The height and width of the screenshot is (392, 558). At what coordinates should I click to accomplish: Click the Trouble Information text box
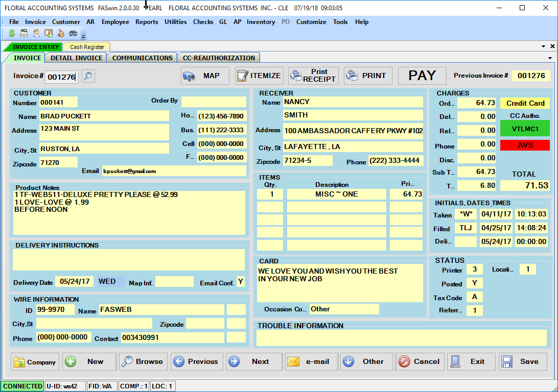(402, 338)
